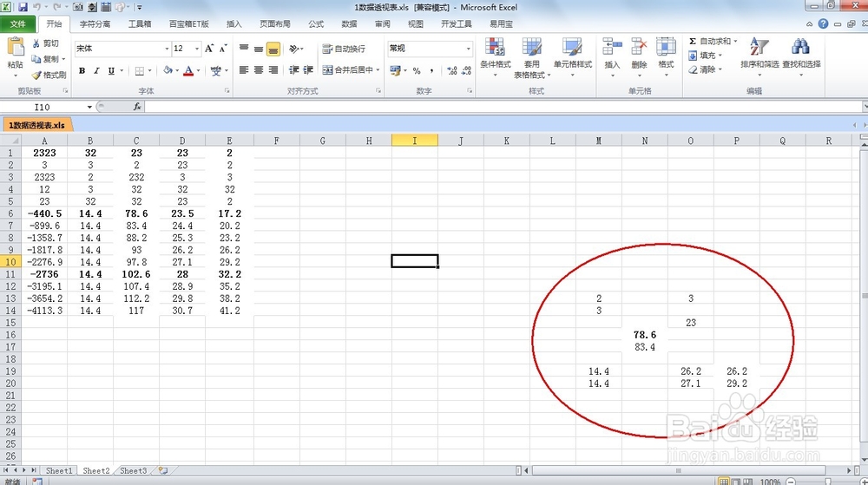Click the Paste icon in the clipboard group
868x485 pixels.
point(15,48)
